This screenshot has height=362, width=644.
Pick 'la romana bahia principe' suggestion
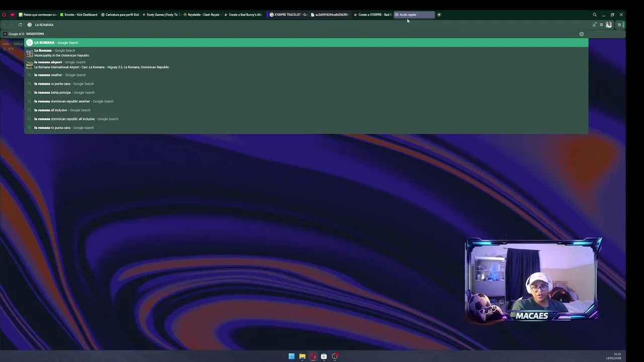coord(306,93)
